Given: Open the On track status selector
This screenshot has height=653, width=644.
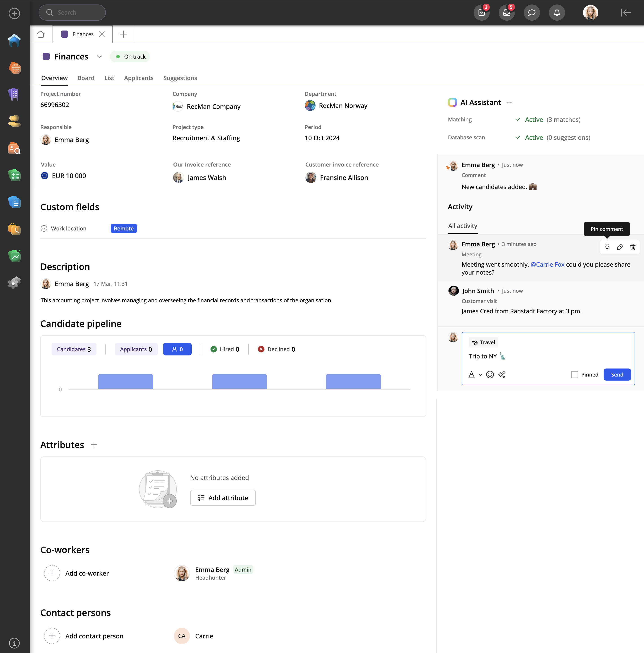Looking at the screenshot, I should pyautogui.click(x=130, y=57).
